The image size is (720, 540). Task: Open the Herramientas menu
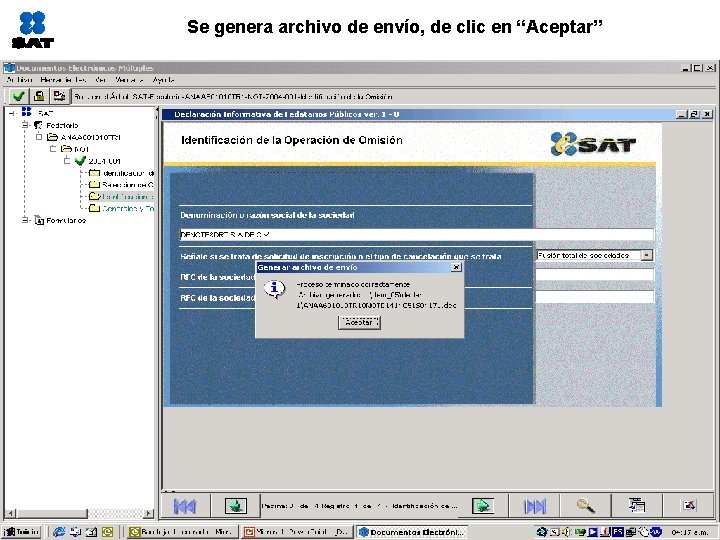[x=63, y=80]
